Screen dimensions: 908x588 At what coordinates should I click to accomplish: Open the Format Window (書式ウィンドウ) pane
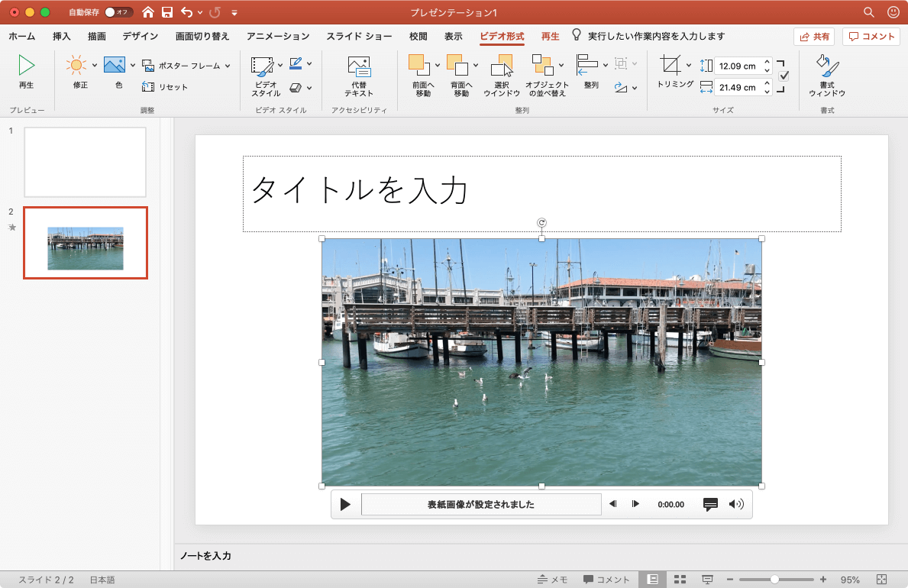[x=826, y=65]
